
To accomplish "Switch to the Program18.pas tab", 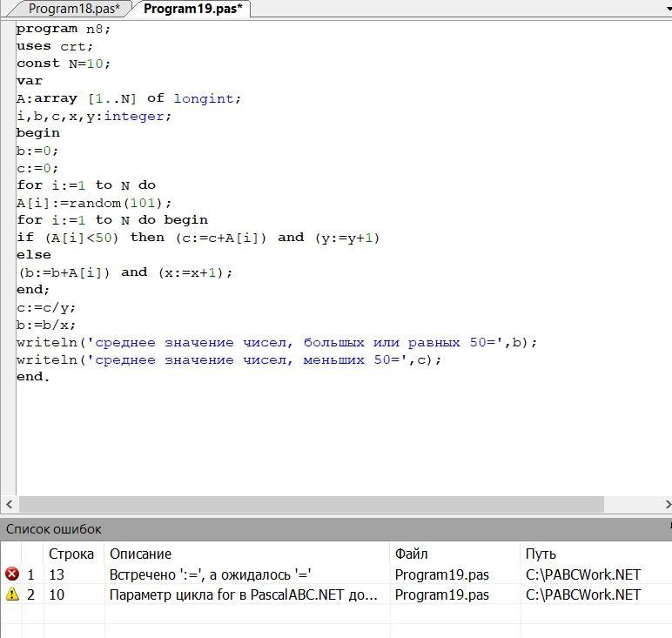I will coord(74,9).
